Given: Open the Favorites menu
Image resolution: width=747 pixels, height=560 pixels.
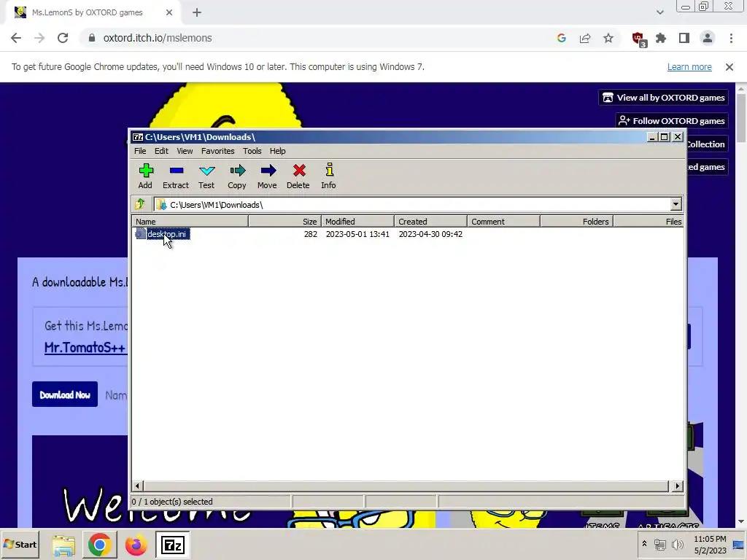Looking at the screenshot, I should point(217,151).
